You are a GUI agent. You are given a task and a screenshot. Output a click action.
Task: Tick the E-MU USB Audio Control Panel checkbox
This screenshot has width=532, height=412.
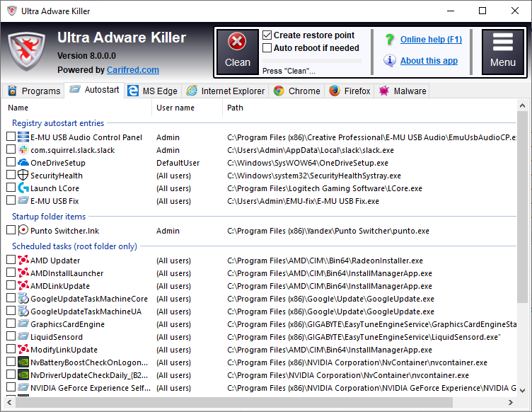[11, 137]
